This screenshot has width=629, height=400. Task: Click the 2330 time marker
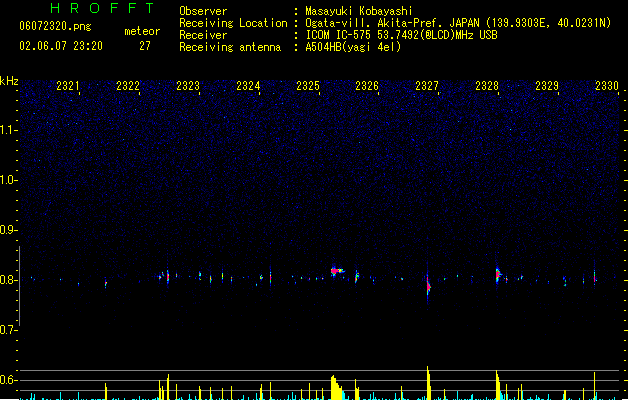click(x=607, y=85)
